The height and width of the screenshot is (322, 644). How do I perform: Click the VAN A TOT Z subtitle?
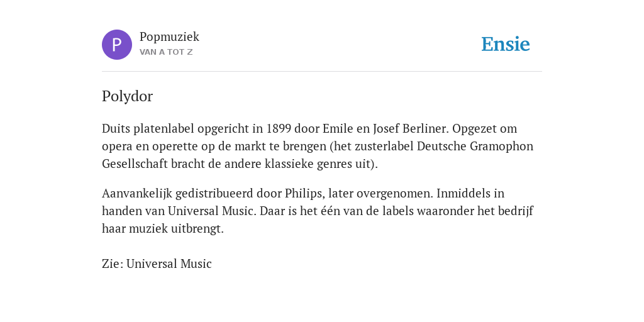(166, 52)
